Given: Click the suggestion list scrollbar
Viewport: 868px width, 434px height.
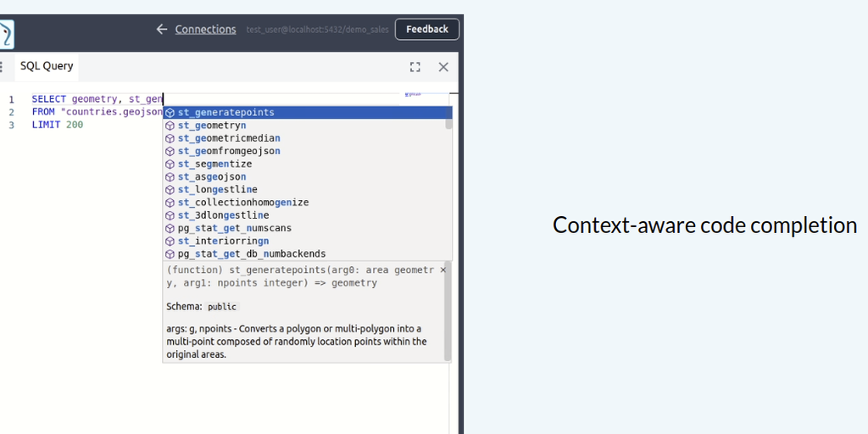Looking at the screenshot, I should [448, 118].
